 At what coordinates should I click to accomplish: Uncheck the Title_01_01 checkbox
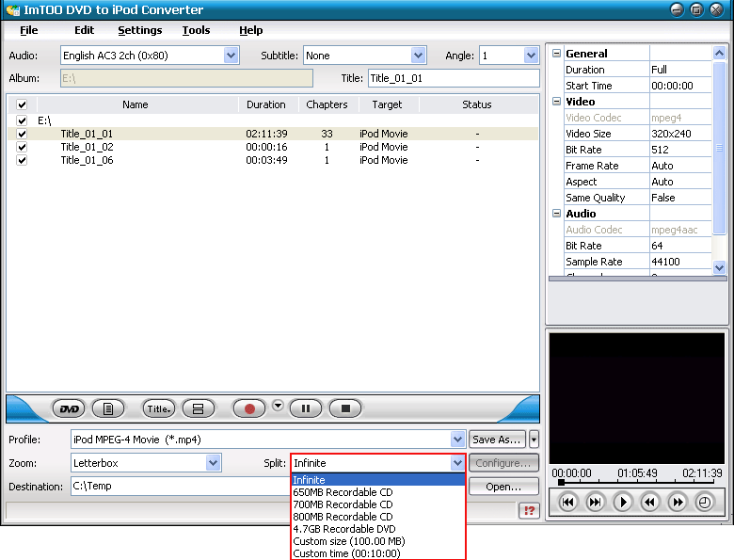(22, 134)
